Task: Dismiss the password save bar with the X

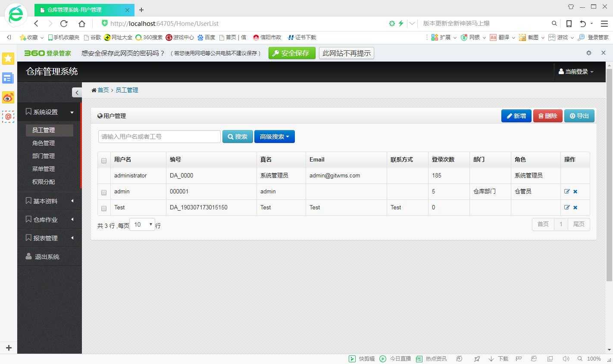Action: pos(604,53)
